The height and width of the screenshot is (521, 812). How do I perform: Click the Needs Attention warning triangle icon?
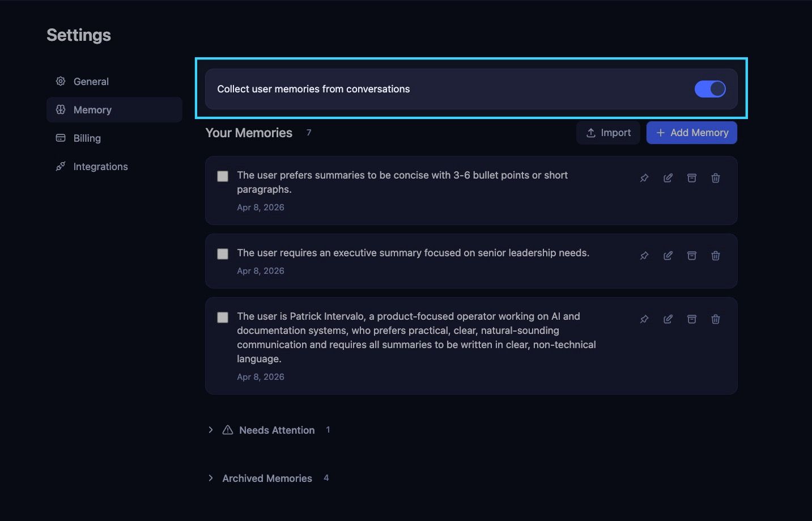click(x=228, y=430)
